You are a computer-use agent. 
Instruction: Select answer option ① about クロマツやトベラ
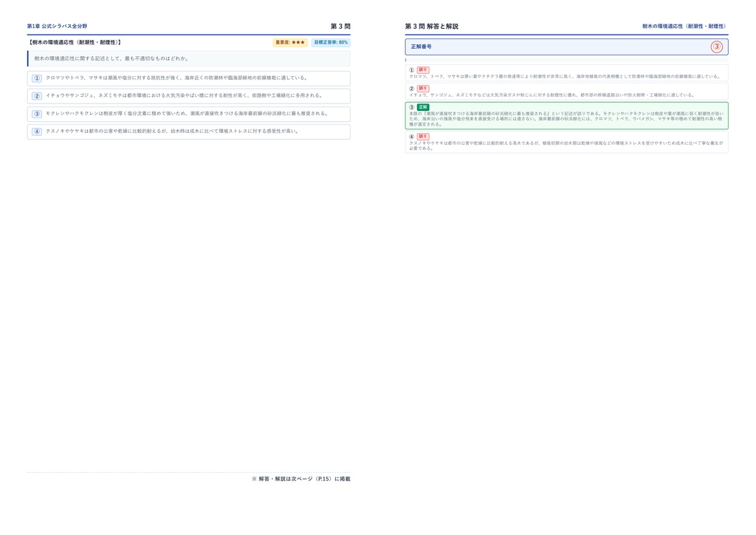pos(188,78)
